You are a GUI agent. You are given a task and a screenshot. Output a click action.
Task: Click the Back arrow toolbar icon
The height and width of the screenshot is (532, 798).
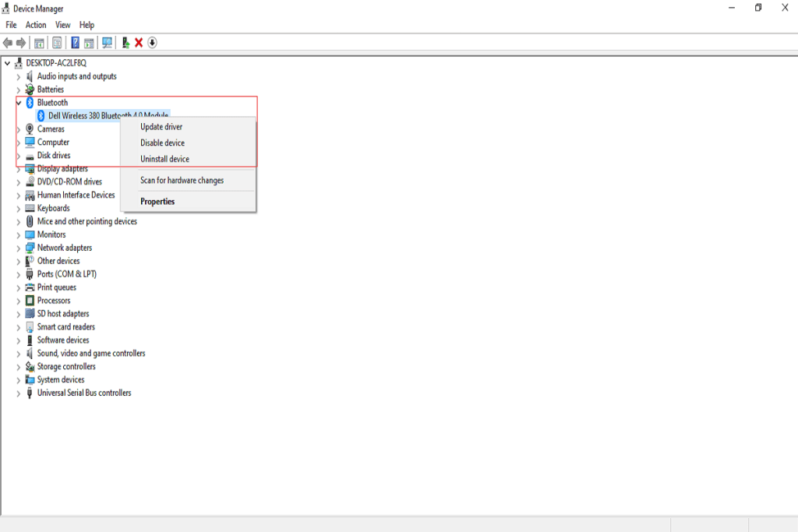pyautogui.click(x=8, y=44)
